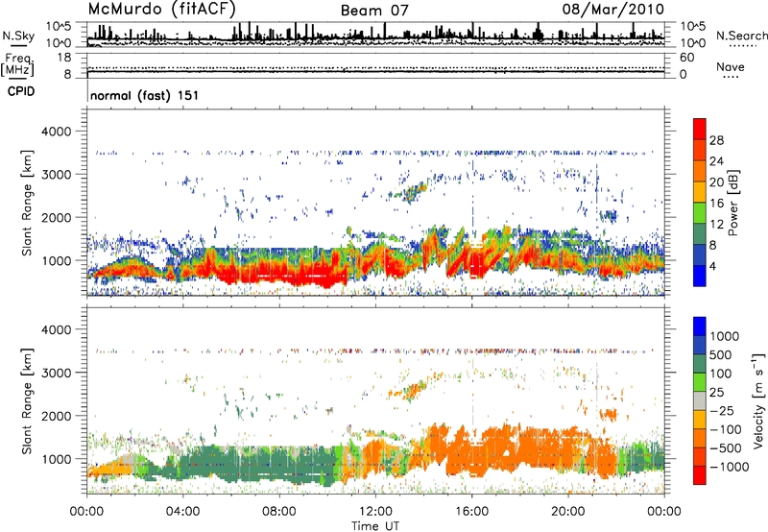Click the 'McMurdo (fitACF)' title text
The image size is (768, 532).
[162, 9]
